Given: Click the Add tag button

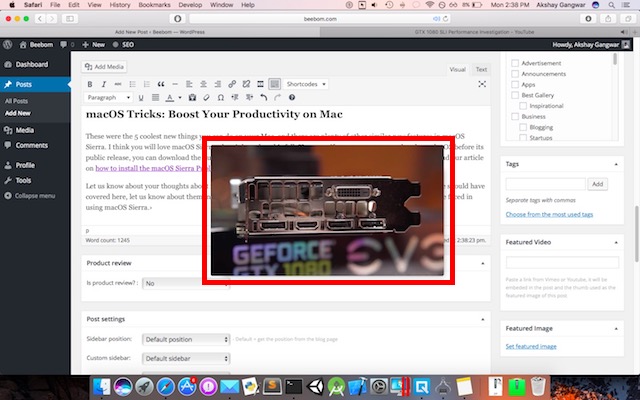Looking at the screenshot, I should 598,184.
